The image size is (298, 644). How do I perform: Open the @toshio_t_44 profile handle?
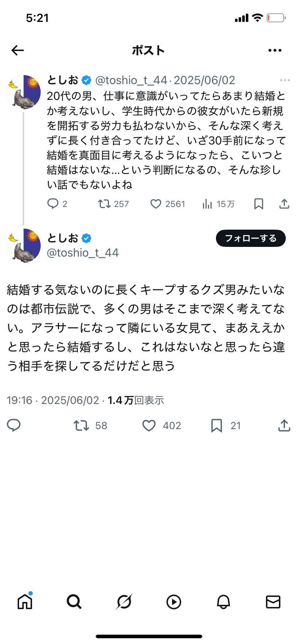(83, 253)
